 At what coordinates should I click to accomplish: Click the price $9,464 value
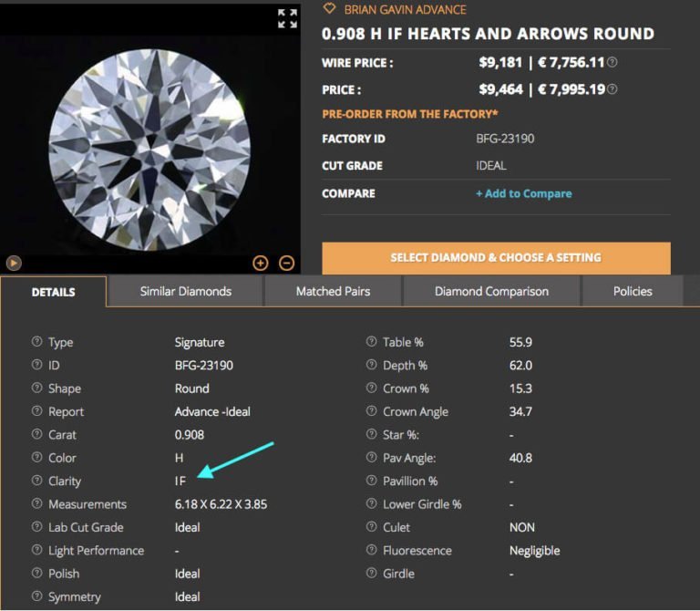coord(500,89)
